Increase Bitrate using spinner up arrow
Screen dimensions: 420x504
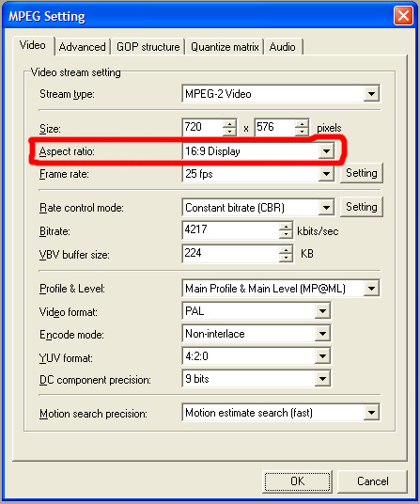[x=286, y=227]
